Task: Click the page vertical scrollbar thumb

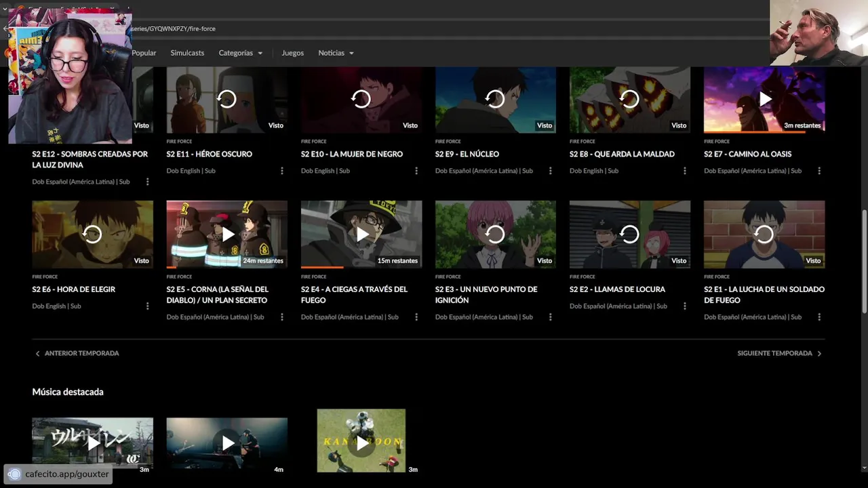Action: coord(863,261)
